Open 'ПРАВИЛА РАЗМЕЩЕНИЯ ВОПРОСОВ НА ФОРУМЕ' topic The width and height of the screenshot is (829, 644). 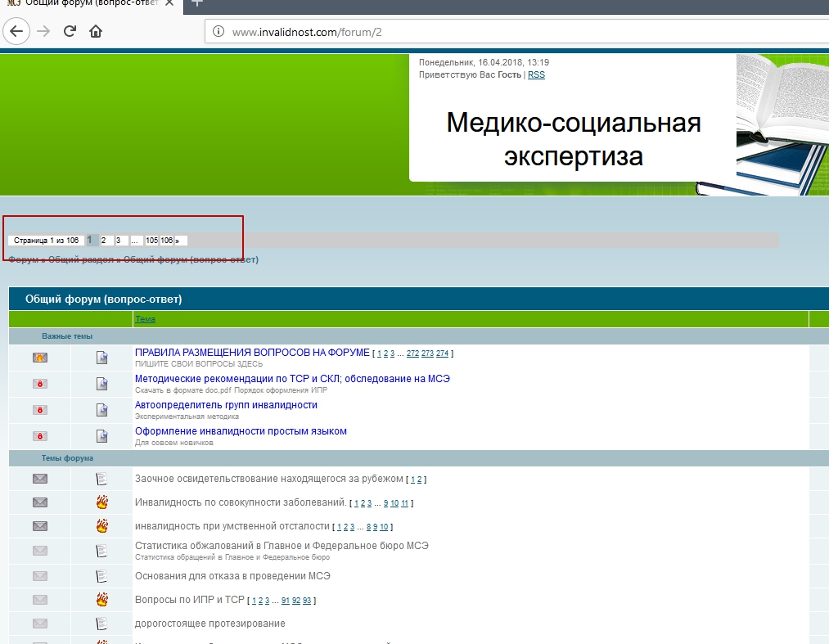tap(252, 353)
